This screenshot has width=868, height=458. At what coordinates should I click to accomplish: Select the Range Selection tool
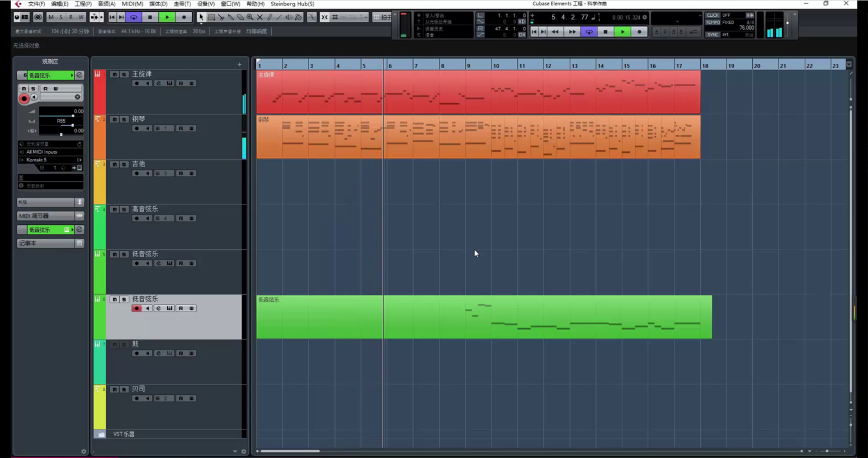[x=211, y=17]
